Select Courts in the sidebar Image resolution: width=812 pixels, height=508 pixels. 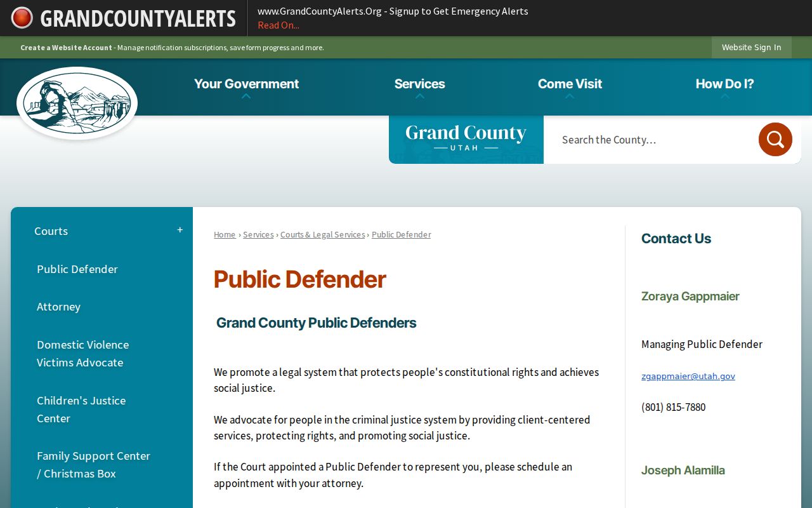[x=51, y=231]
